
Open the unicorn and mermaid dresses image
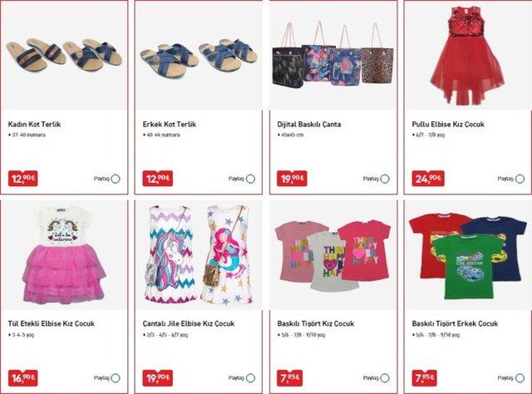[199, 254]
